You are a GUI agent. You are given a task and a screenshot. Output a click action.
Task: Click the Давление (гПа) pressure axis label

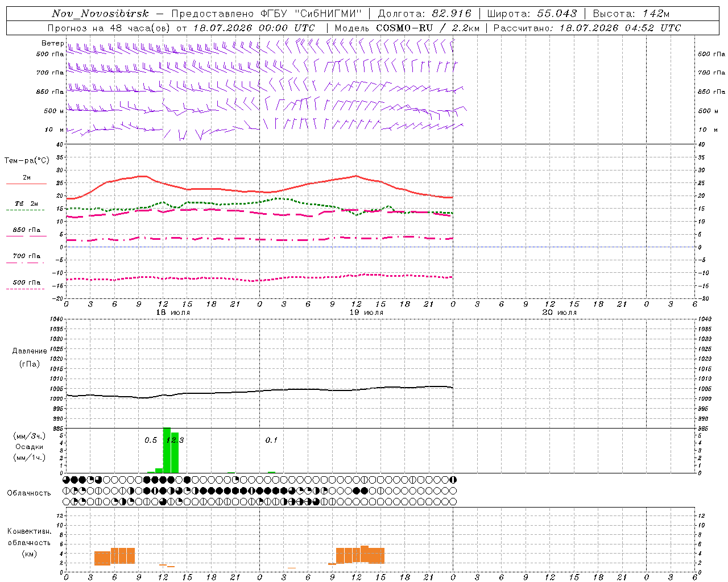pos(30,357)
